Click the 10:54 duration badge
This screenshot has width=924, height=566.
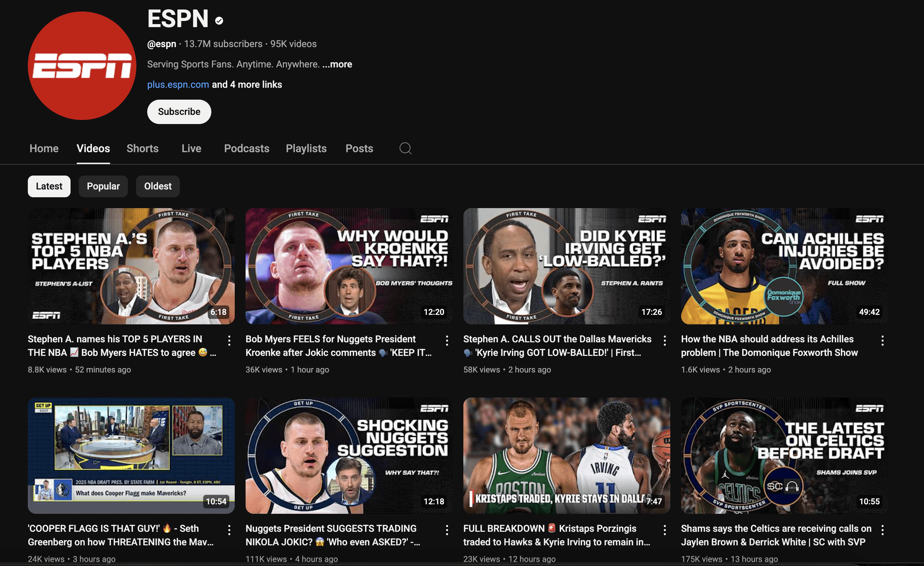pos(216,502)
